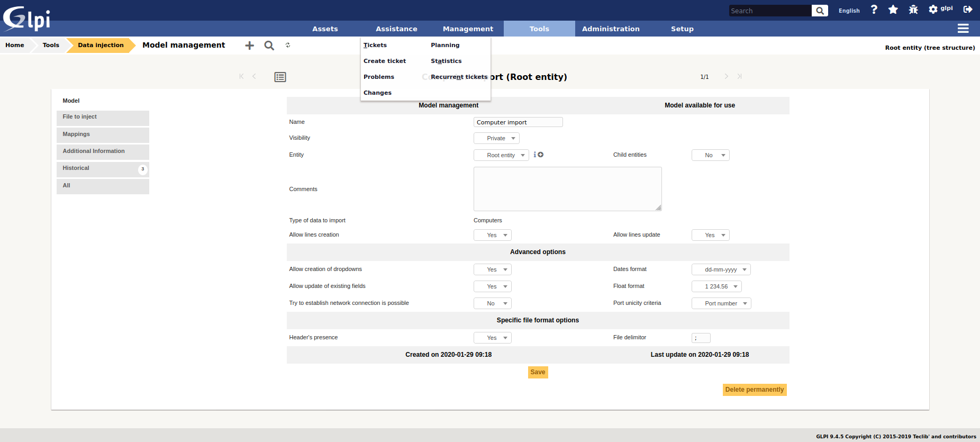Click into the Comments text area
Viewport: 980px width, 442px height.
pos(567,189)
